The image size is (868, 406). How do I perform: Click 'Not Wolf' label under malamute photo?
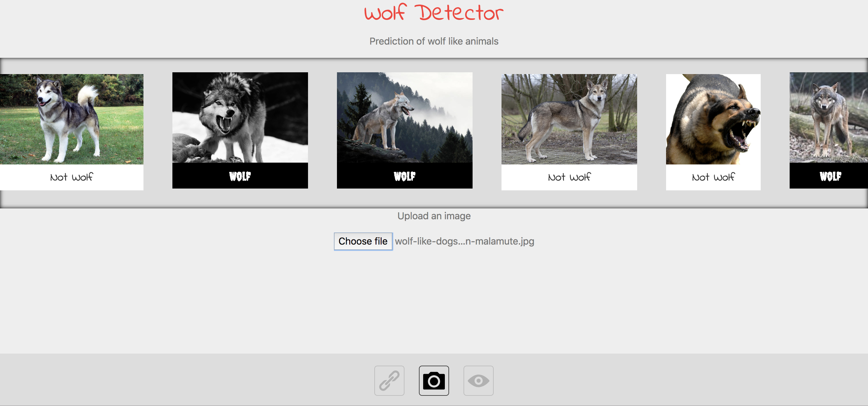coord(71,177)
